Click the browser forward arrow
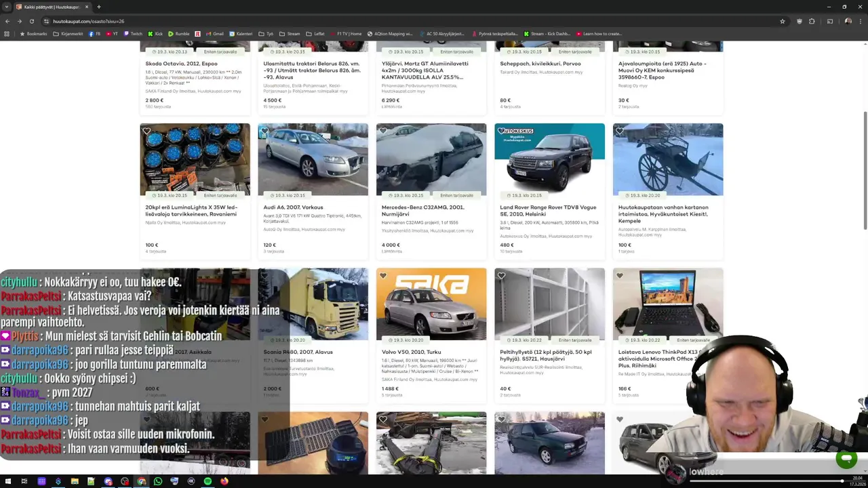 click(x=19, y=21)
